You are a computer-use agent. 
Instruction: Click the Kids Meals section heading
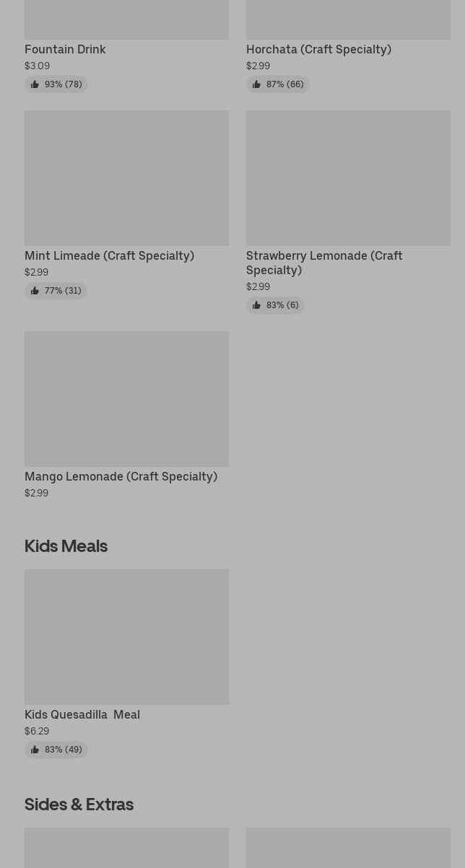click(x=66, y=545)
